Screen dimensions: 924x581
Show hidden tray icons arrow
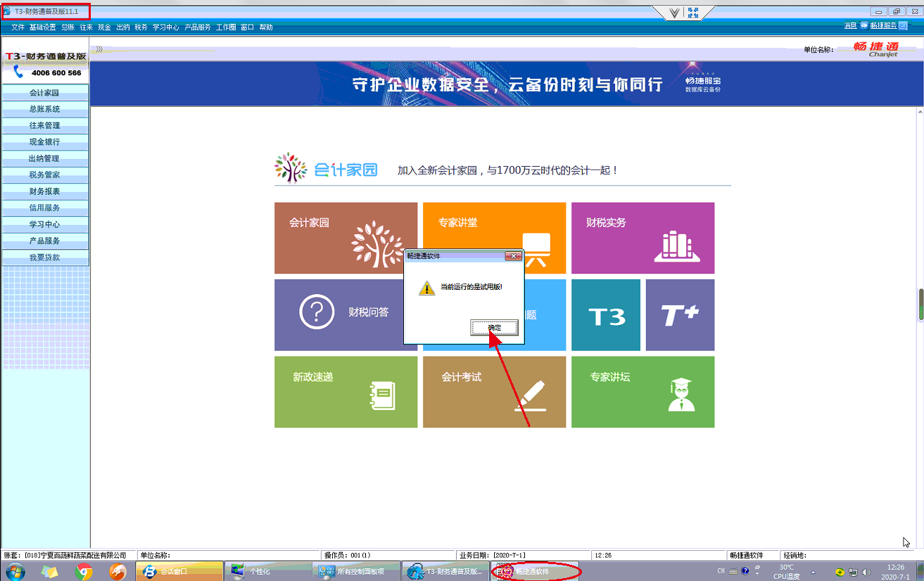[814, 572]
